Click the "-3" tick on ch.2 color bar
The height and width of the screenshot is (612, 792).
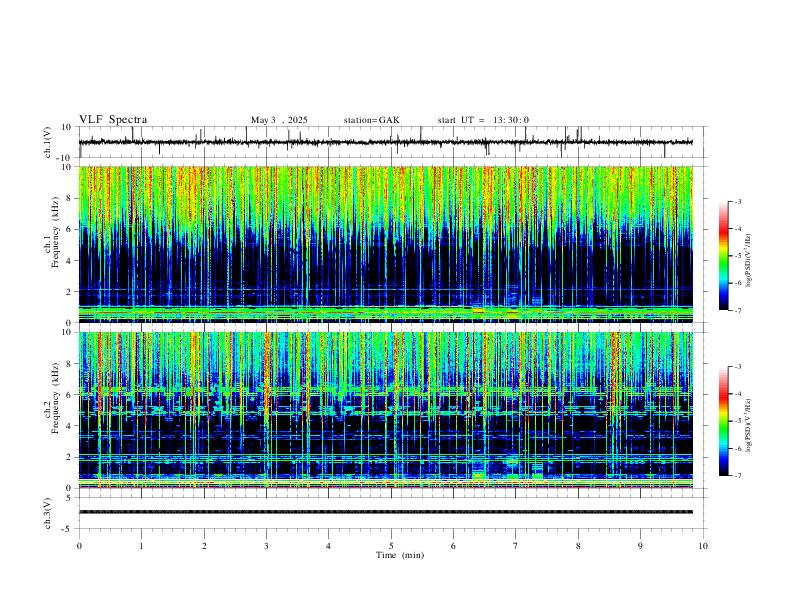737,367
